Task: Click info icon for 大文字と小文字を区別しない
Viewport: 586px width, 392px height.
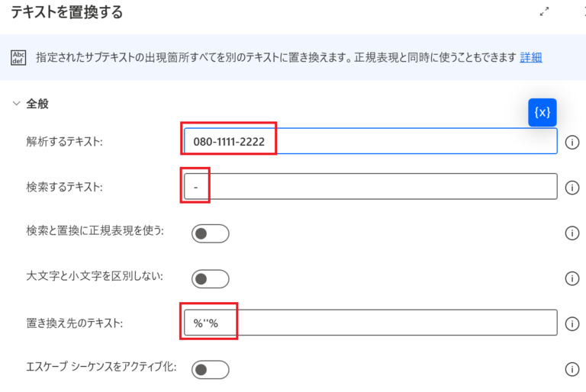Action: [571, 278]
